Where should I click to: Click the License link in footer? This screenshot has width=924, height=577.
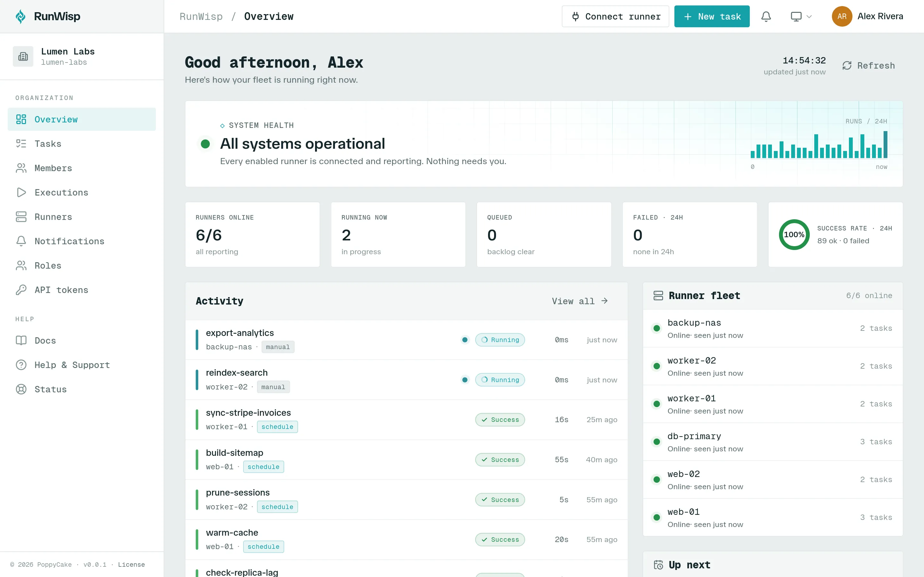131,564
